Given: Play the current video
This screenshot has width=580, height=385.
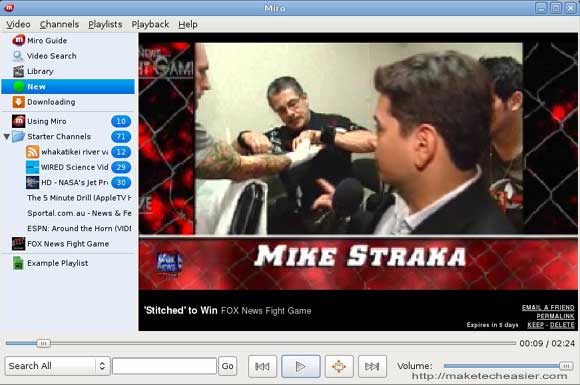Looking at the screenshot, I should coord(301,366).
